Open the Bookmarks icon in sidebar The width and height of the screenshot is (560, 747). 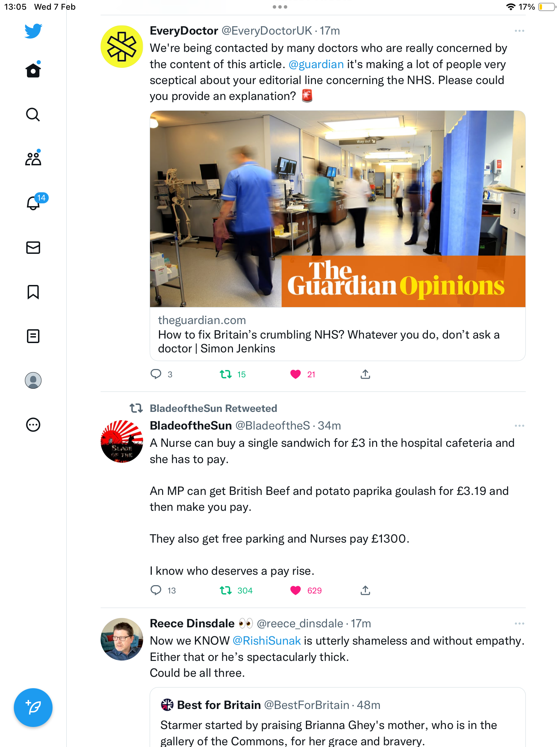(33, 292)
